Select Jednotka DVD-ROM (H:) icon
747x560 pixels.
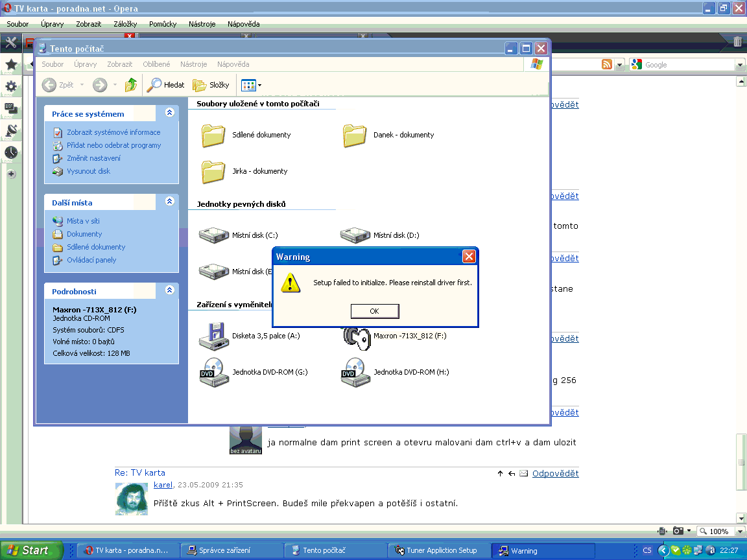point(355,372)
